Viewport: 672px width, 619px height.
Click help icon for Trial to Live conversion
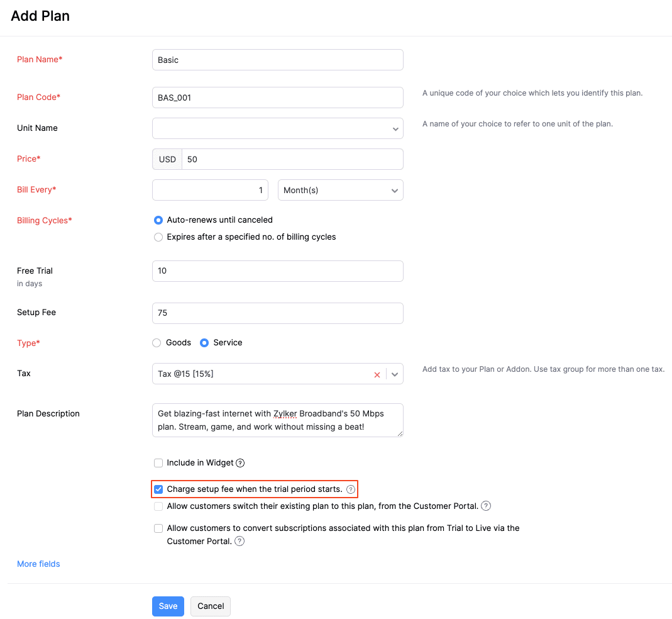click(x=239, y=541)
